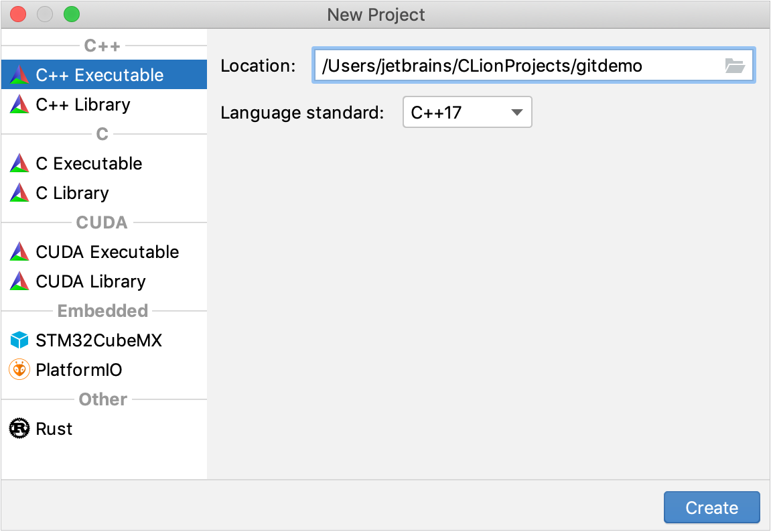Click the C++ Executable CMake icon
The image size is (771, 532).
pos(19,75)
